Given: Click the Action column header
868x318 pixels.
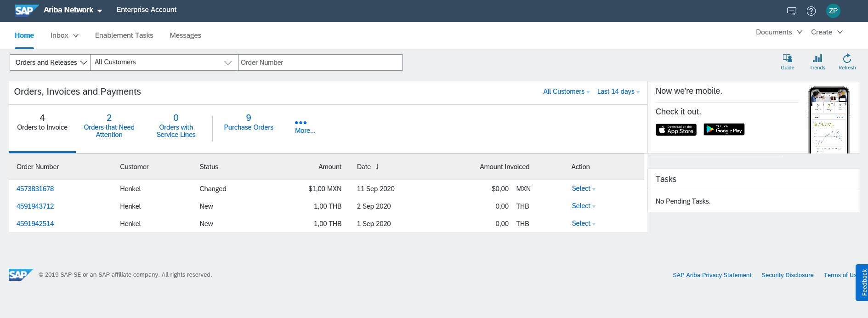Looking at the screenshot, I should 580,167.
